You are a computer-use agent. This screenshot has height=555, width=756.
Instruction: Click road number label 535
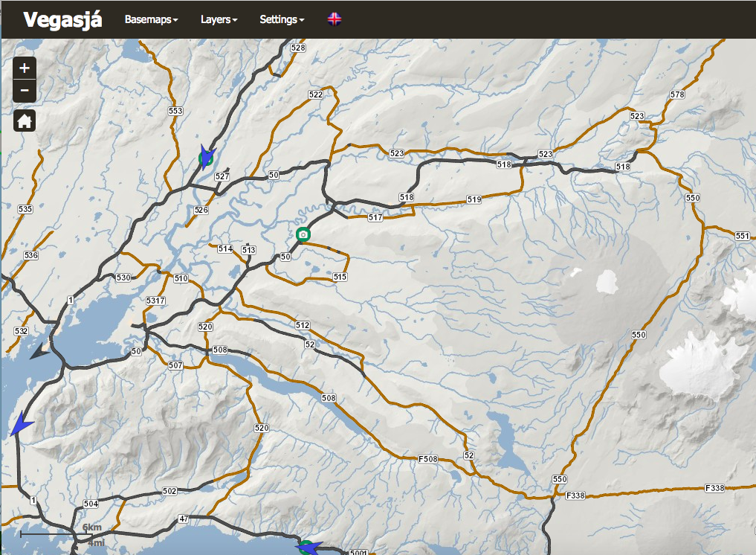coord(25,209)
